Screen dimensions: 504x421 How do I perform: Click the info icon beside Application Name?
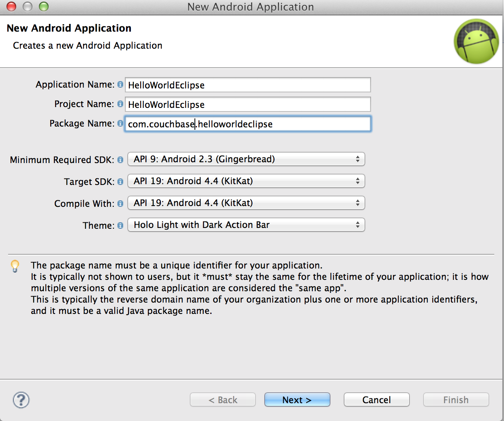(x=120, y=84)
